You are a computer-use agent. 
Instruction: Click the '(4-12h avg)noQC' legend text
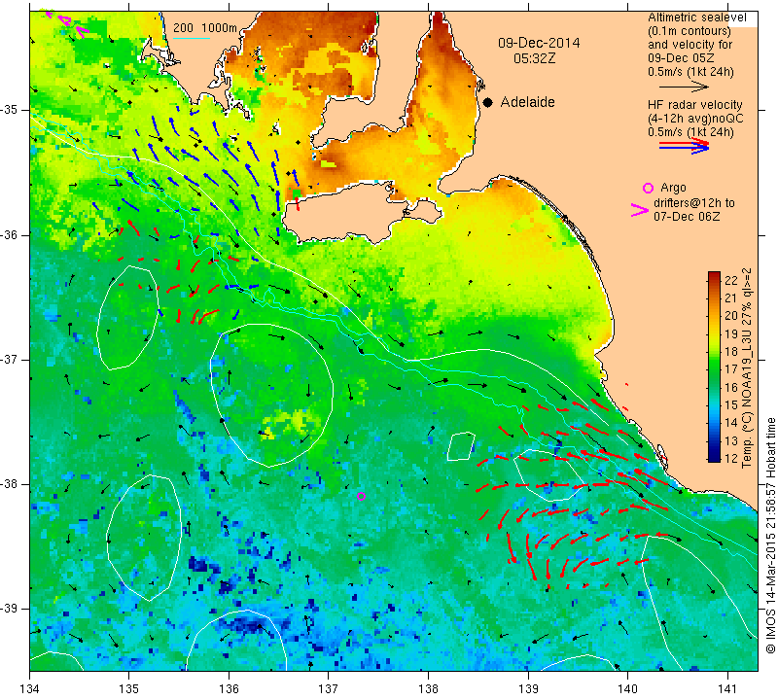pos(695,119)
